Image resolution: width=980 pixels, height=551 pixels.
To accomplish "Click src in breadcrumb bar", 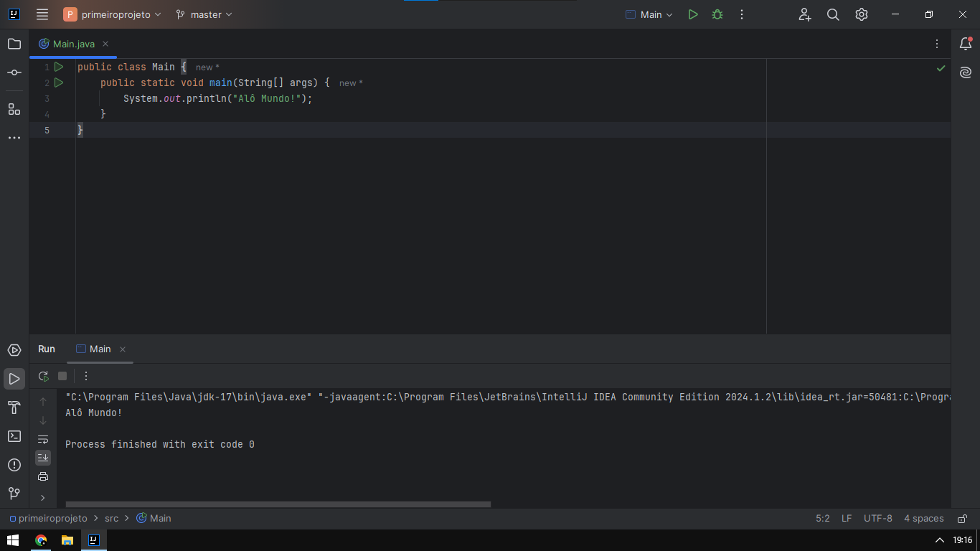I will 112,519.
